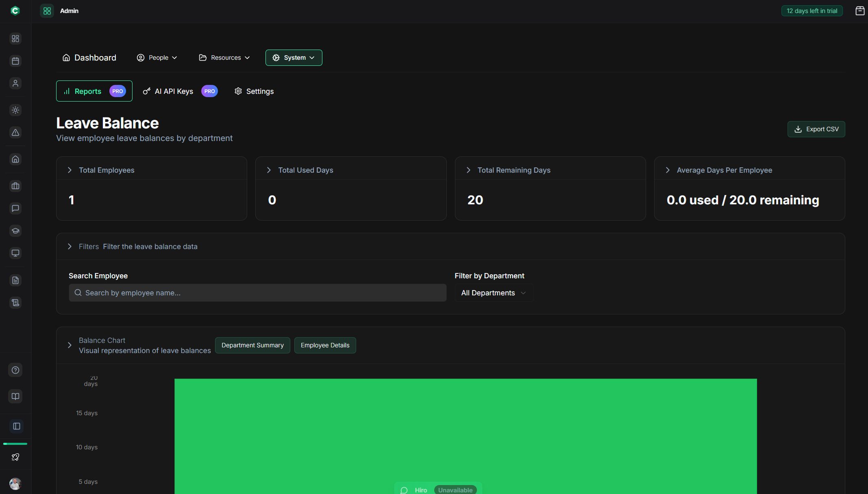Click the rocket icon near the sidebar bottom
Image resolution: width=868 pixels, height=494 pixels.
coord(15,457)
